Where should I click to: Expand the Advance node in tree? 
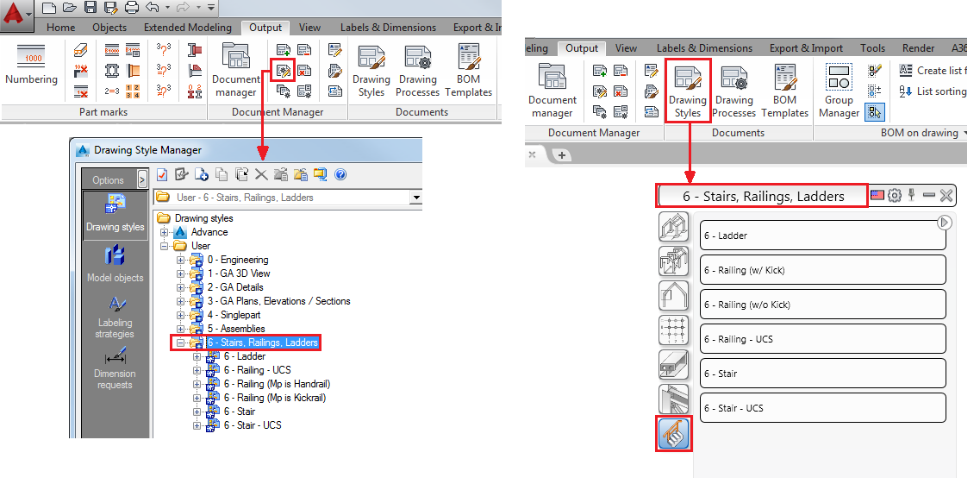(165, 232)
